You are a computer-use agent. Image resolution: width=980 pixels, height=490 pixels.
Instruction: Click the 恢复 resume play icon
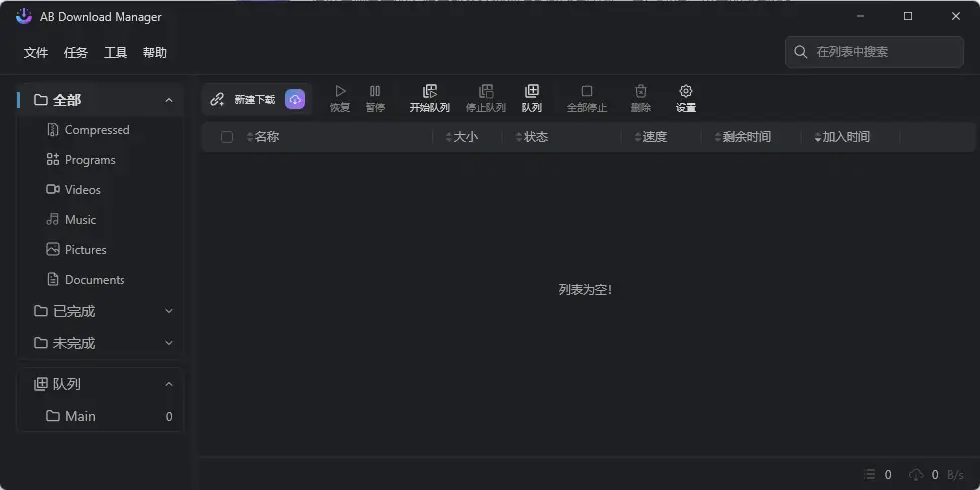(340, 92)
